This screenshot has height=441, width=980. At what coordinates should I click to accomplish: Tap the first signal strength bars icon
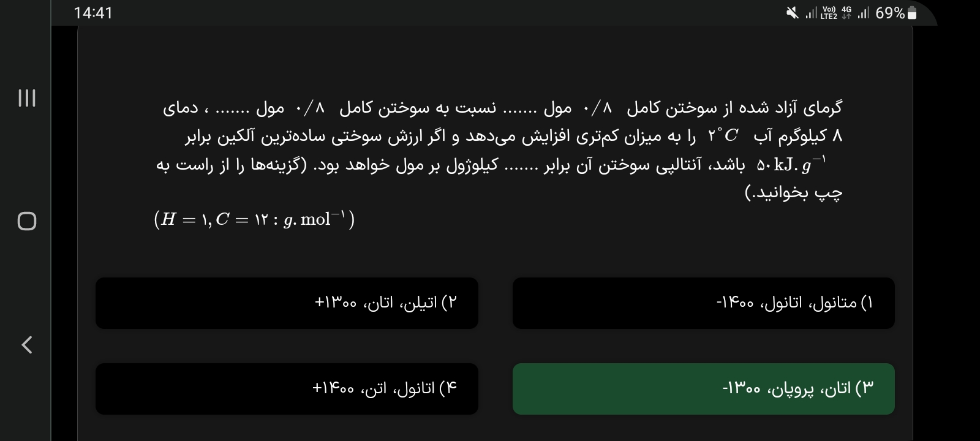(811, 13)
